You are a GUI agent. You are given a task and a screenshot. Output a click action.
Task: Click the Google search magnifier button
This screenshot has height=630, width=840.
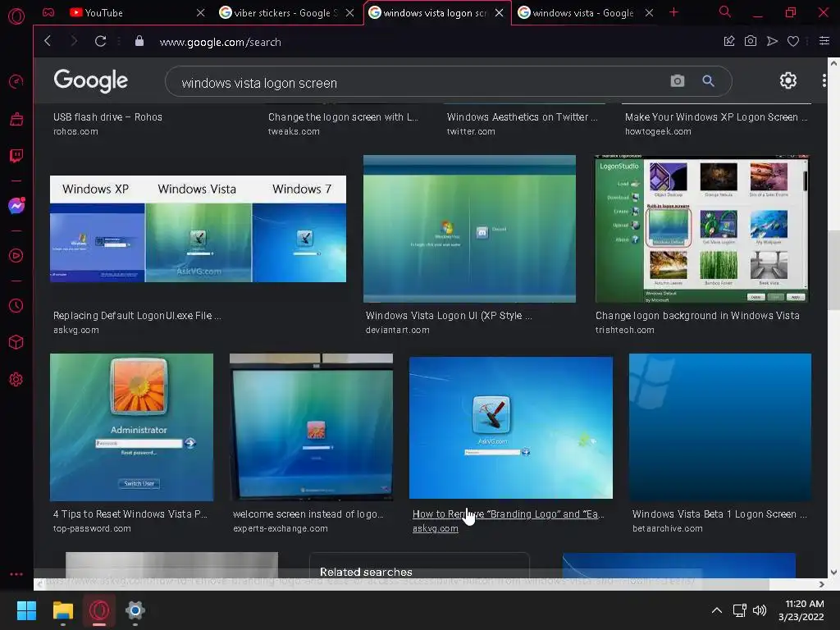708,81
